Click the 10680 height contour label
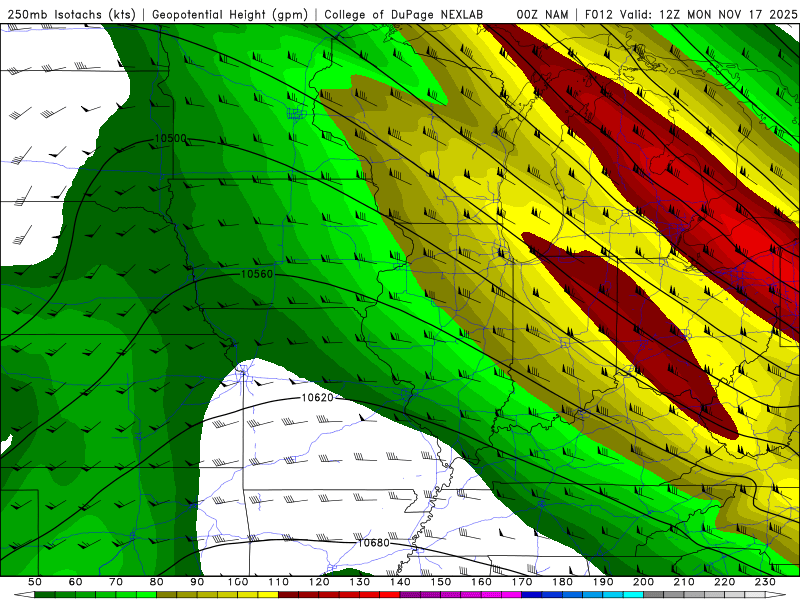The height and width of the screenshot is (600, 800). pyautogui.click(x=373, y=543)
